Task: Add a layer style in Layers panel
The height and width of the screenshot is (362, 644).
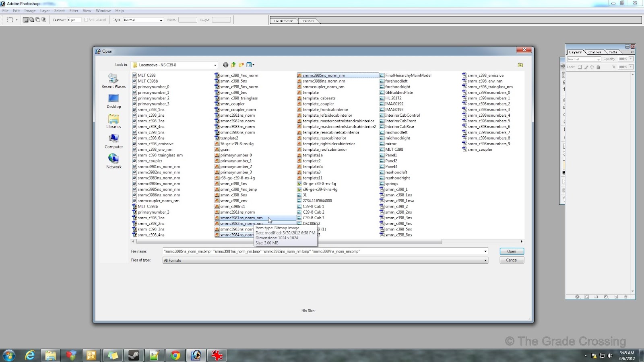Action: coord(577,297)
